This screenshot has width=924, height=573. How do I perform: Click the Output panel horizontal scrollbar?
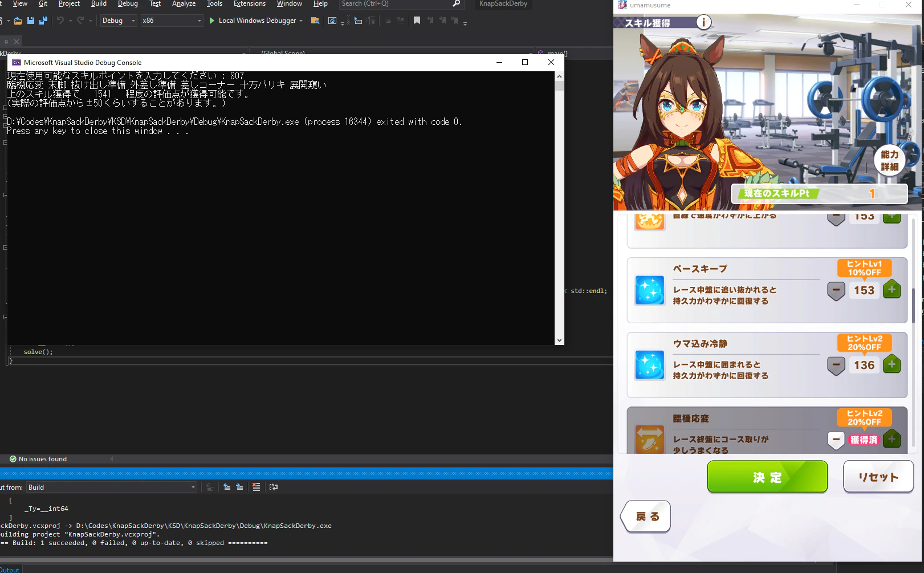(x=306, y=559)
